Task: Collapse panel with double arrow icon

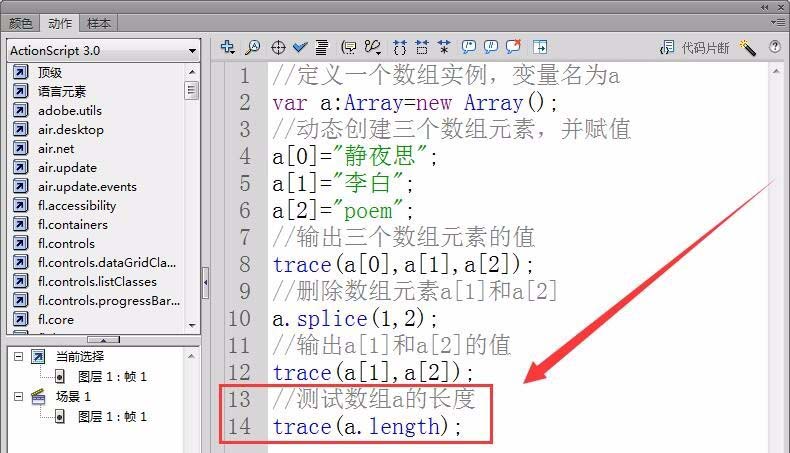Action: point(765,7)
